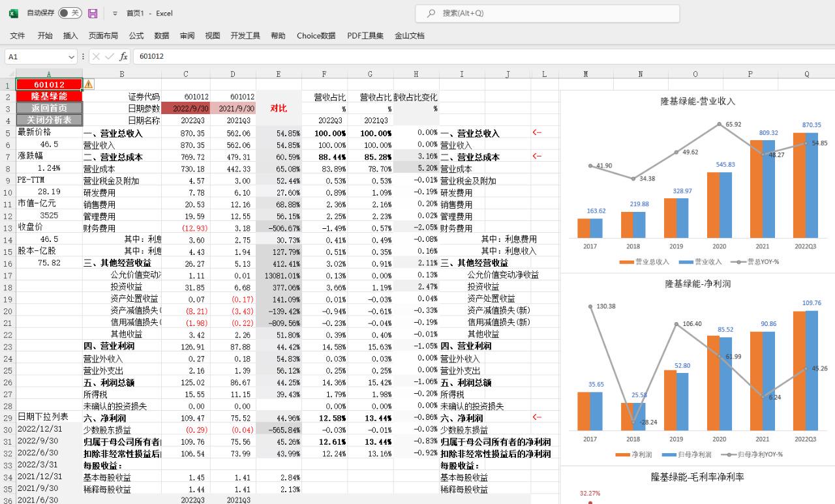Viewport: 835px width, 504px height.
Task: Click the Excel application logo icon
Action: coord(13,13)
